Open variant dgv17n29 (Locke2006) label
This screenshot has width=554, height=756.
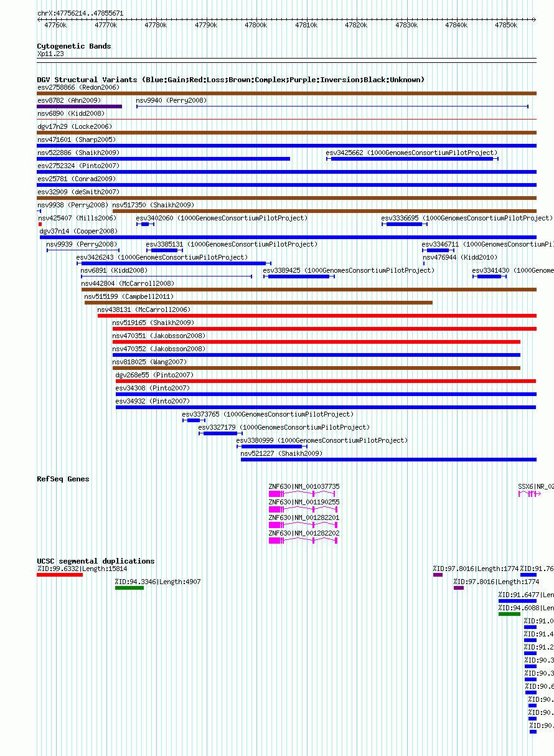click(x=75, y=126)
